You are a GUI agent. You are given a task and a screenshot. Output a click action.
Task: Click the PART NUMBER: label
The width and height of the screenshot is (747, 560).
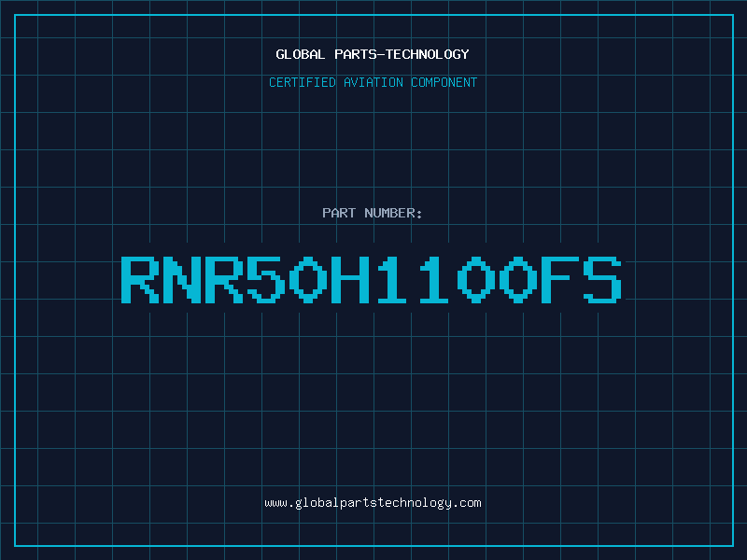[373, 213]
